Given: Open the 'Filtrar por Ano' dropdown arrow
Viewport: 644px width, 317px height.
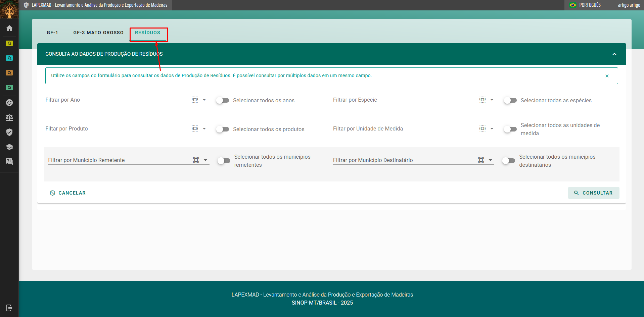Looking at the screenshot, I should point(204,100).
